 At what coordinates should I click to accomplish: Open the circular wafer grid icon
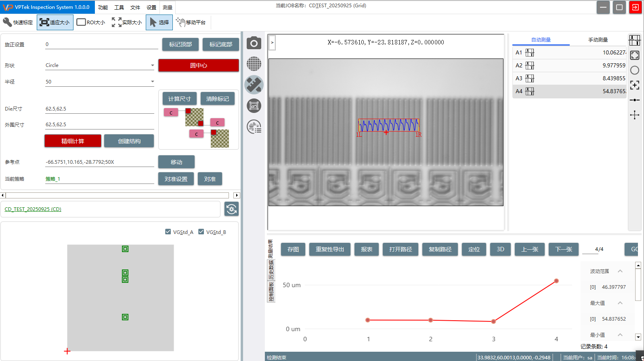tap(254, 64)
